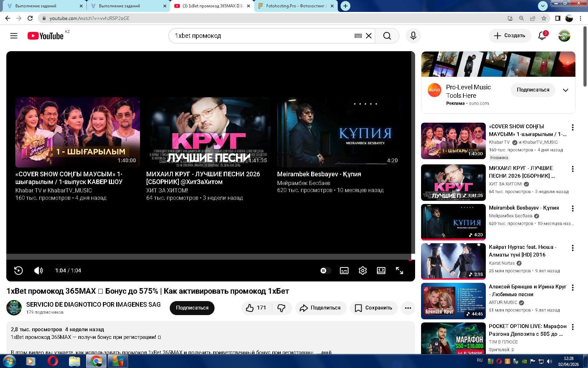This screenshot has height=368, width=588.
Task: Open options for POCKET OPTION LIVE video
Action: (573, 327)
